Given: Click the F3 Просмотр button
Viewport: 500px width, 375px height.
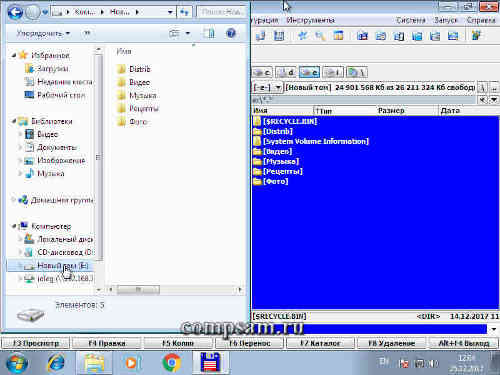Looking at the screenshot, I should point(36,343).
